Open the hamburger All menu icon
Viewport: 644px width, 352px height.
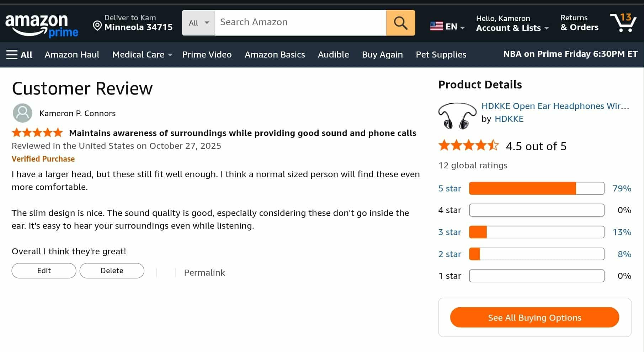coord(12,55)
